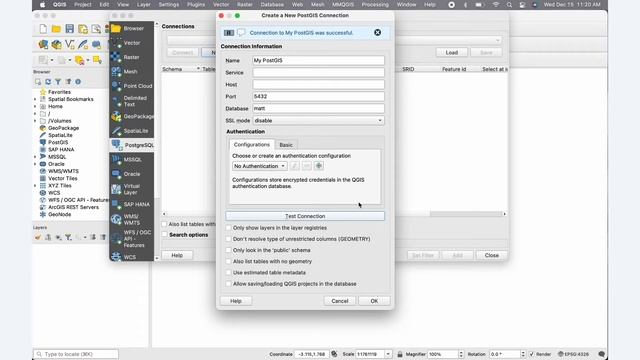Viewport: 640px width, 360px height.
Task: Select the Delimited Text source type
Action: (x=132, y=101)
